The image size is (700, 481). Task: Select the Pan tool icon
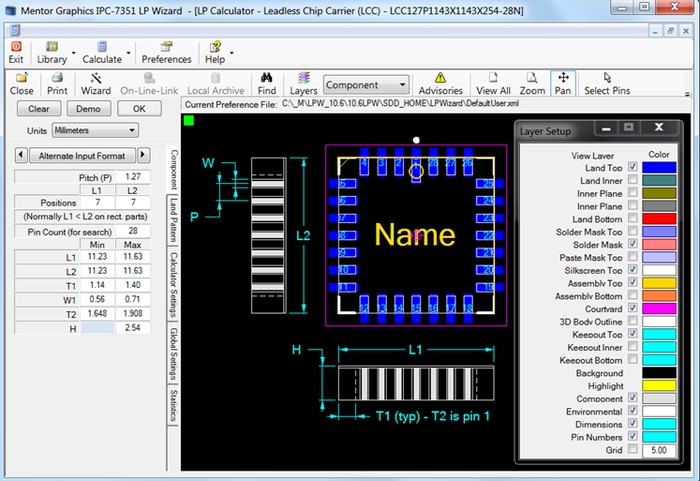click(x=563, y=78)
